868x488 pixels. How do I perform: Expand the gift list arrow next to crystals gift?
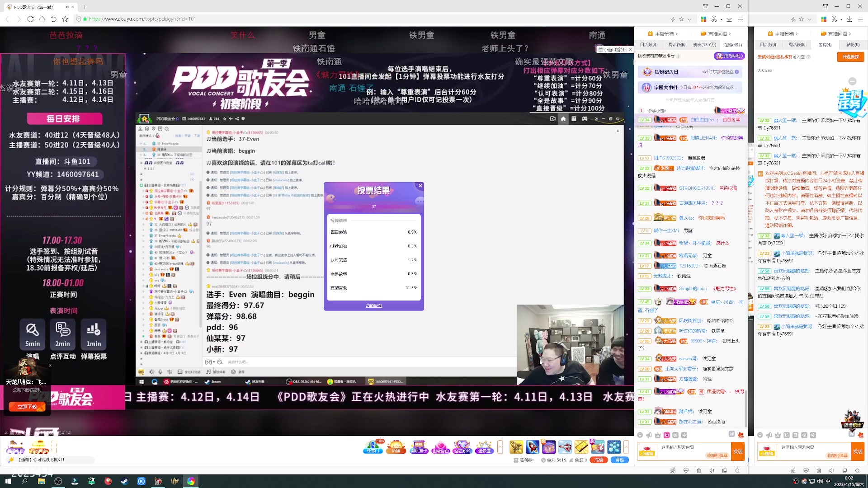point(626,447)
